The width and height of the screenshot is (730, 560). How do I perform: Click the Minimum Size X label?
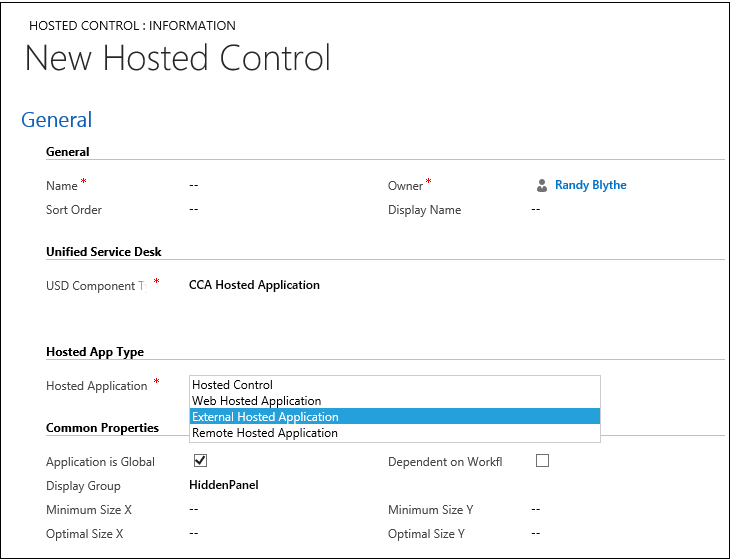point(88,510)
